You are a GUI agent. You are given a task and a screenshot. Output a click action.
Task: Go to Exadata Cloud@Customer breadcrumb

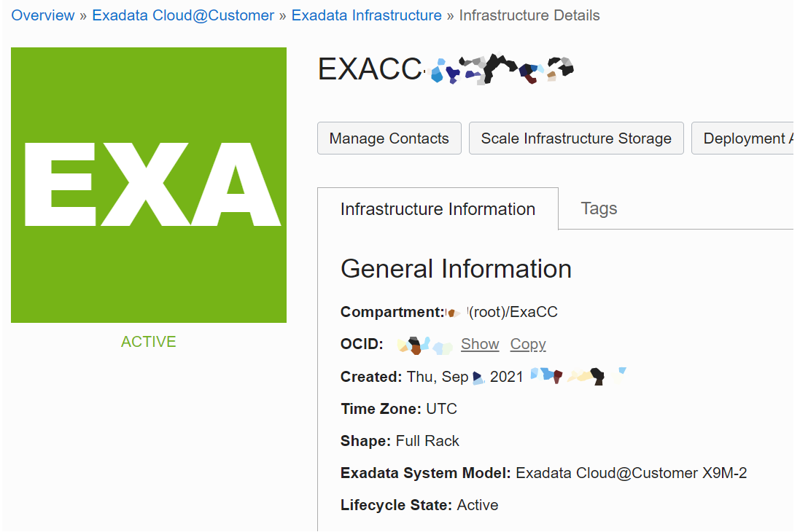click(x=183, y=15)
